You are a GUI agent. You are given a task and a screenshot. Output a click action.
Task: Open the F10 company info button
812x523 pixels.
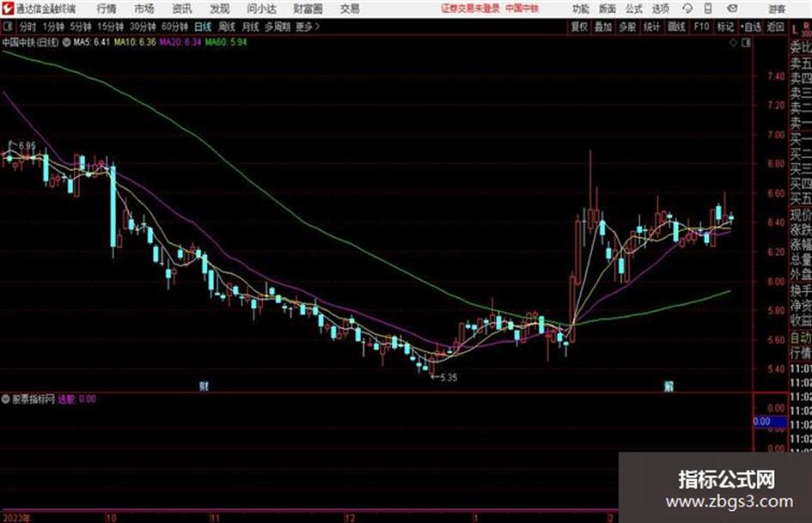pos(701,27)
